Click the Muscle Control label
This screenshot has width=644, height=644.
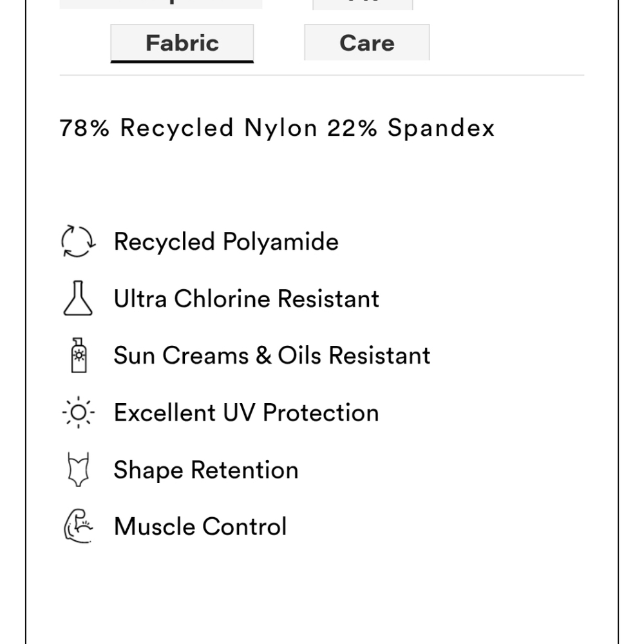(200, 527)
